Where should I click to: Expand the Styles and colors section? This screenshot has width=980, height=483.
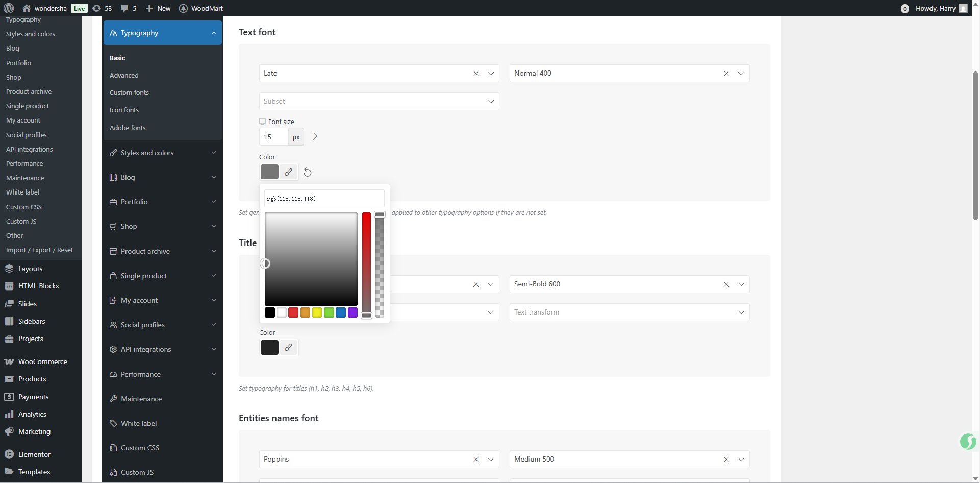[x=163, y=153]
